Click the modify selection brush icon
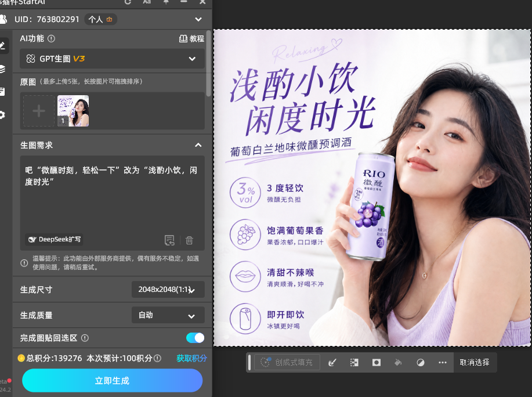 pos(332,362)
